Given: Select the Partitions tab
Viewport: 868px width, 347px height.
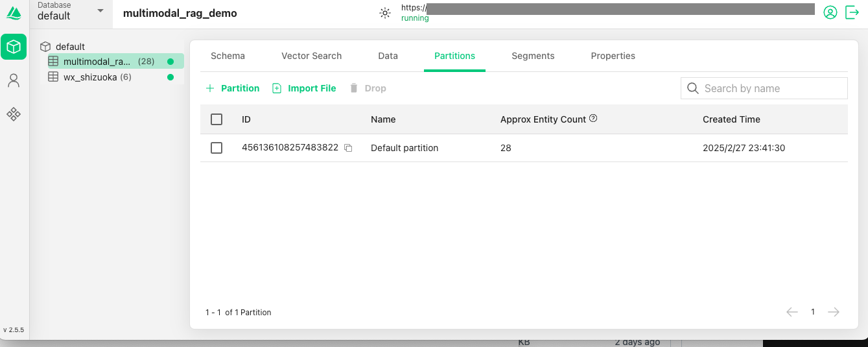Looking at the screenshot, I should 455,56.
